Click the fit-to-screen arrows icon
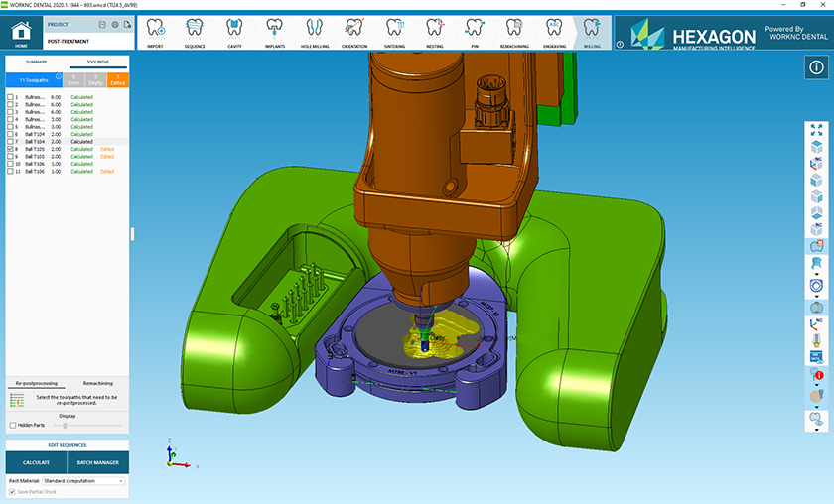Viewport: 834px width, 504px height. [x=816, y=130]
